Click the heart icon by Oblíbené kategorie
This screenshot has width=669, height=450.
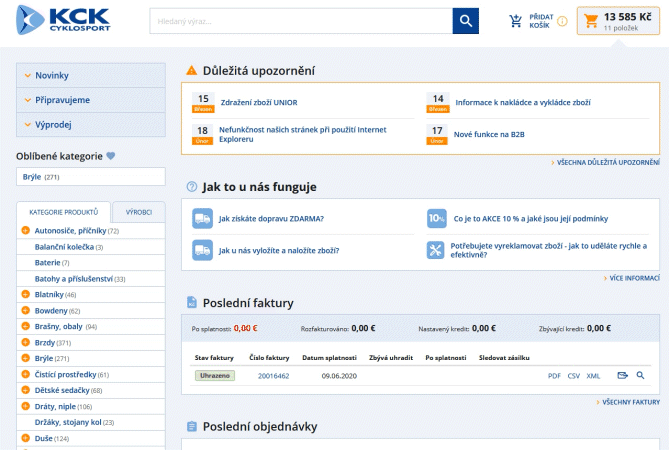coord(111,156)
